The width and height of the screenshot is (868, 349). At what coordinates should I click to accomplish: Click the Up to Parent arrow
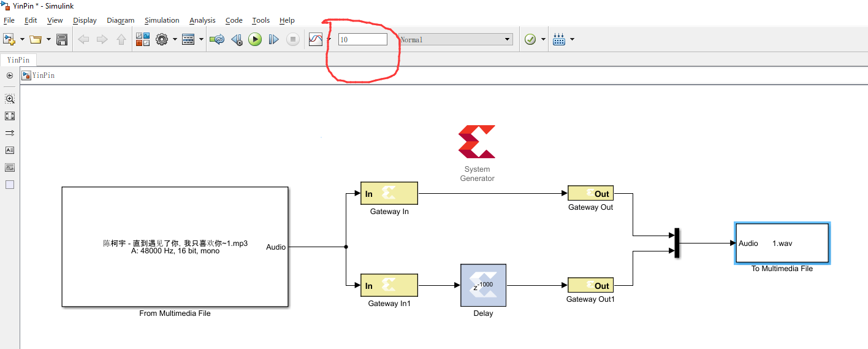coord(121,39)
